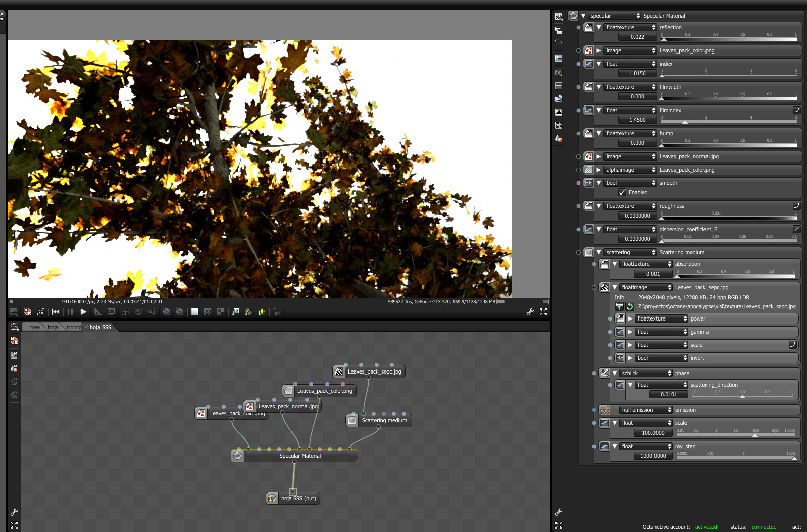807x532 pixels.
Task: Expand the invert parameter
Action: (x=630, y=358)
